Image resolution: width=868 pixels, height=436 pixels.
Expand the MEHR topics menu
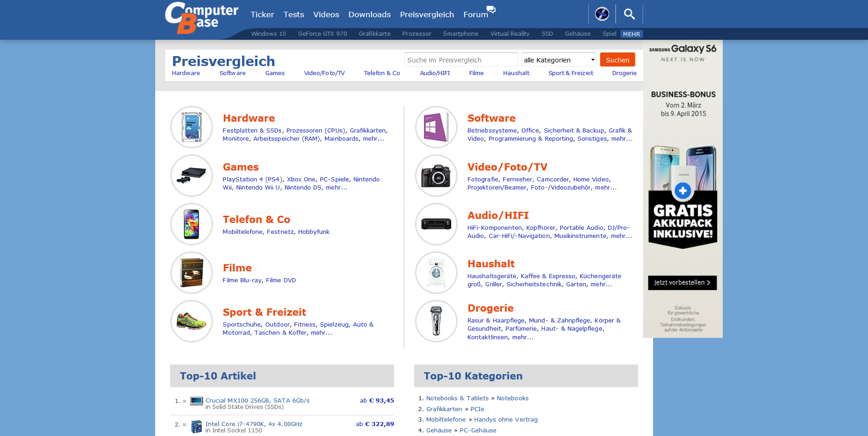pyautogui.click(x=631, y=34)
